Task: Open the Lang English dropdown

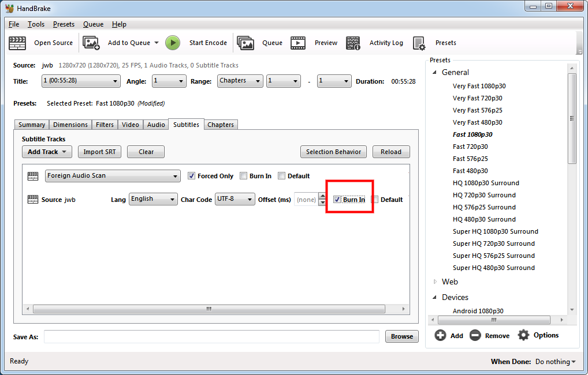Action: 153,199
